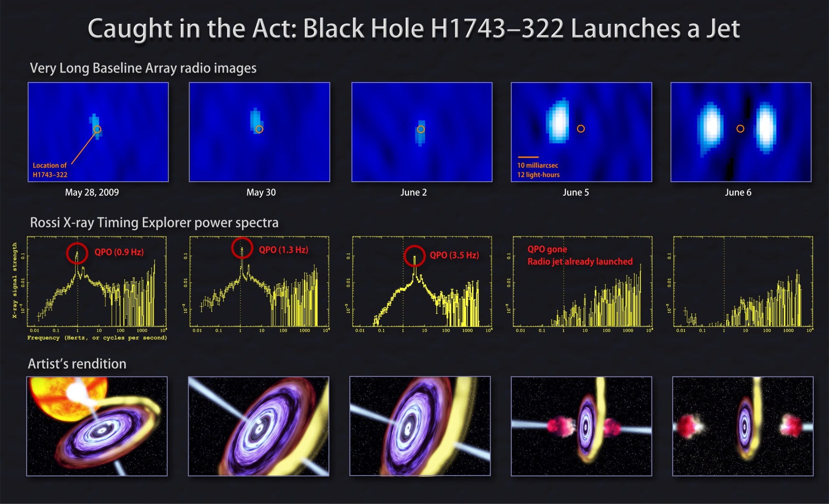Viewport: 829px width, 504px height.
Task: Click the 'Location of H1743–322' label
Action: 50,170
